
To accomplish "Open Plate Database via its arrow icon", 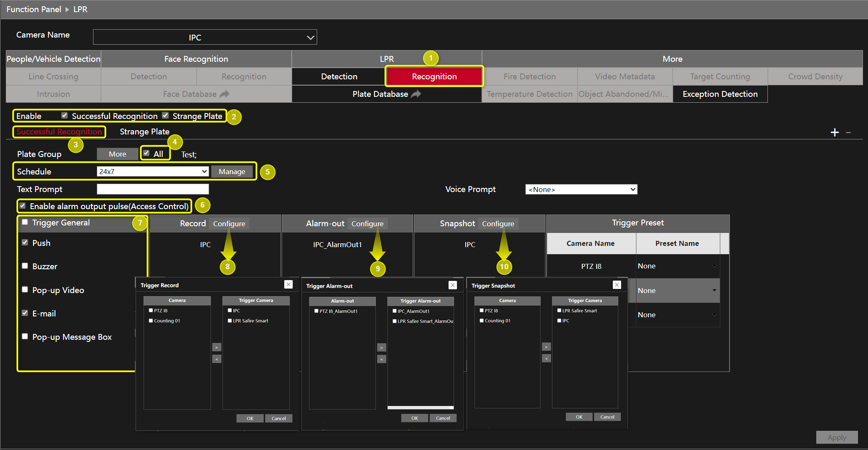I will tap(415, 94).
